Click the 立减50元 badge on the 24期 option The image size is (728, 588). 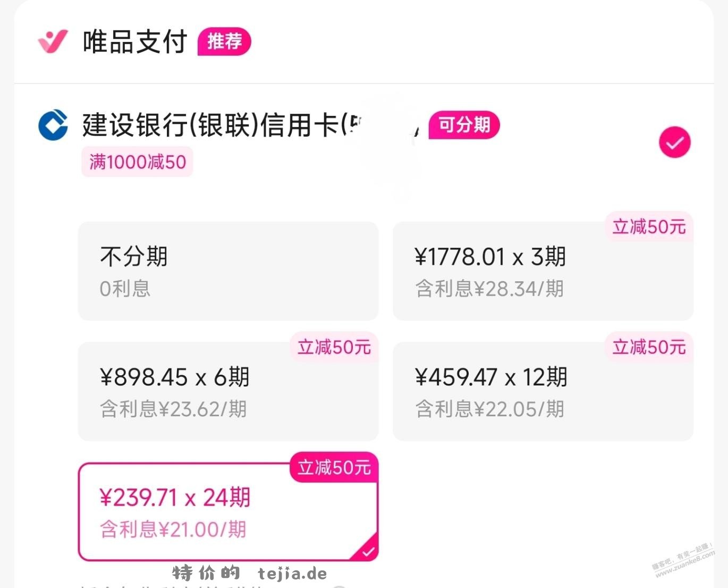point(334,467)
